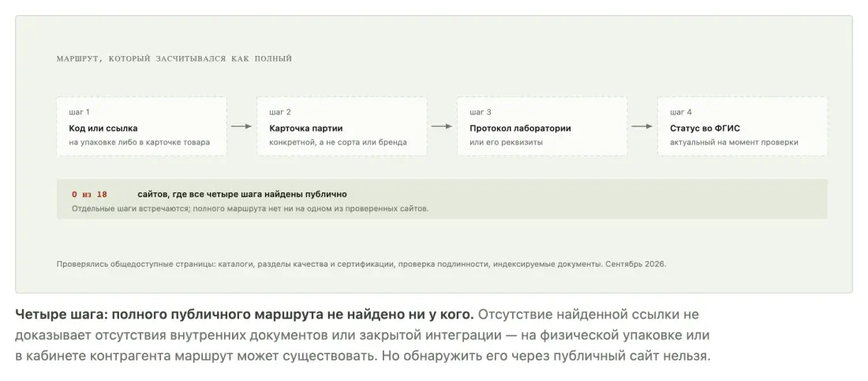Click the line starting "Отдельные шаги встречаются"

tap(250, 209)
